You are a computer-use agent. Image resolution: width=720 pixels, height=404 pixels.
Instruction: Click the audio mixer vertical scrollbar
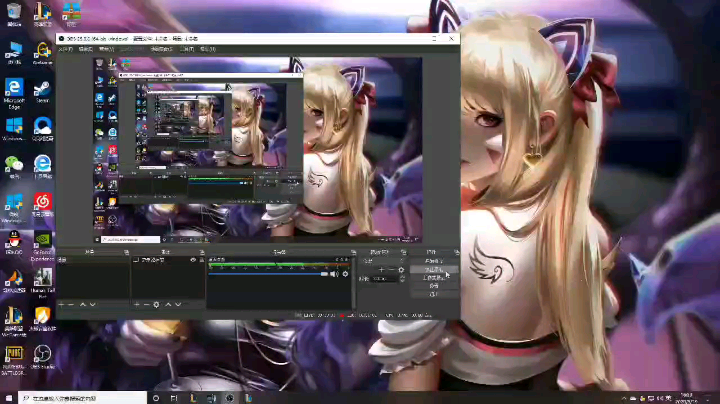(353, 283)
